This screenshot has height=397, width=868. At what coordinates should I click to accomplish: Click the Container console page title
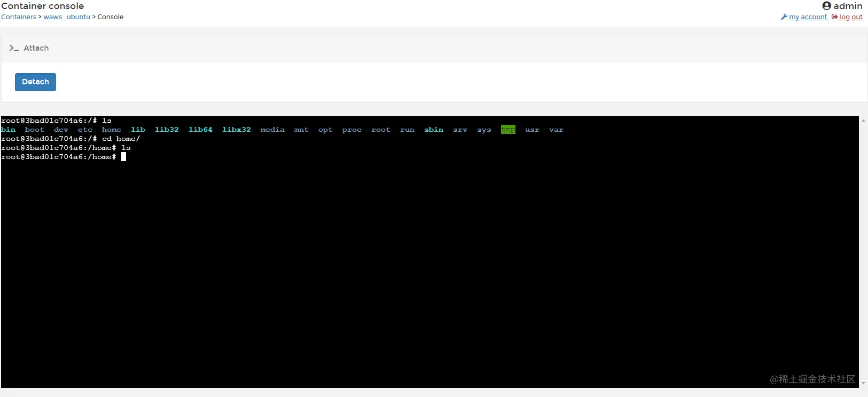pyautogui.click(x=43, y=6)
